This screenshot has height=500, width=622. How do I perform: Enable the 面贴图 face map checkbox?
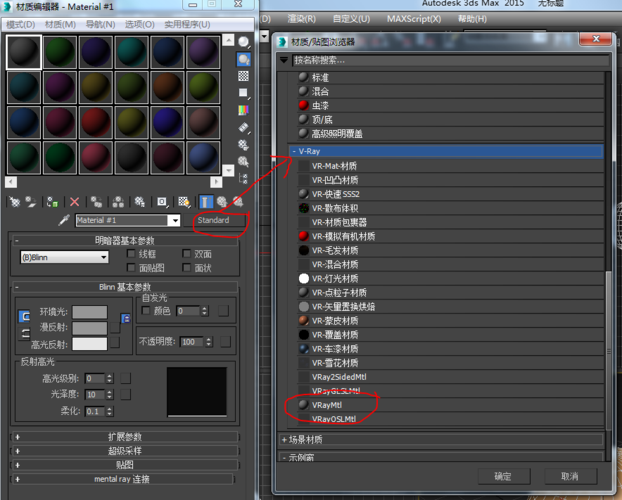click(x=131, y=267)
